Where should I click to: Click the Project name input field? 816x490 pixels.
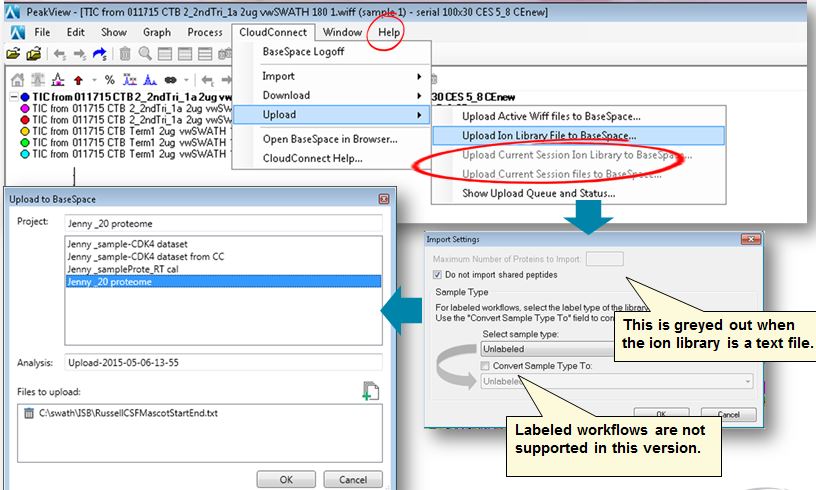click(223, 223)
